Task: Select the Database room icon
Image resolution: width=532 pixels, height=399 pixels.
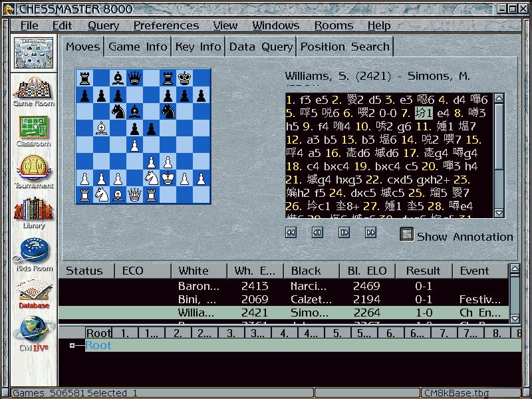Action: 34,294
